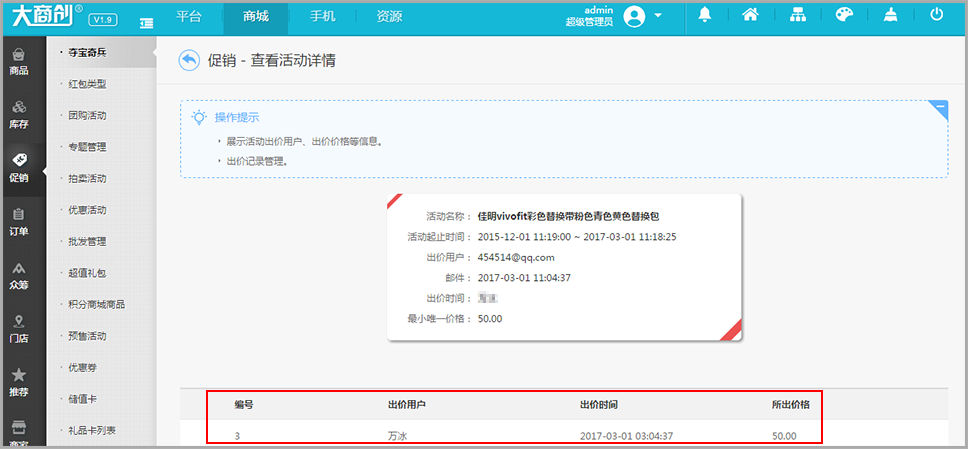
Task: Select 批发管理 in the submenu
Action: 87,241
